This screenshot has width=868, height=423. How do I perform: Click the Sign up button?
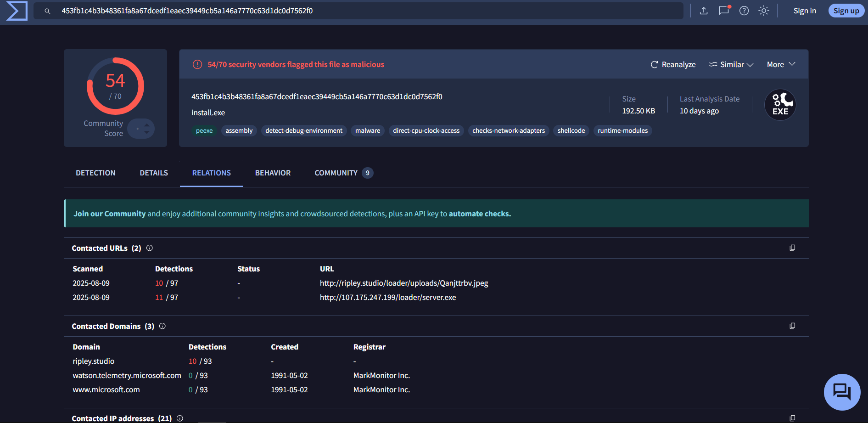point(846,11)
